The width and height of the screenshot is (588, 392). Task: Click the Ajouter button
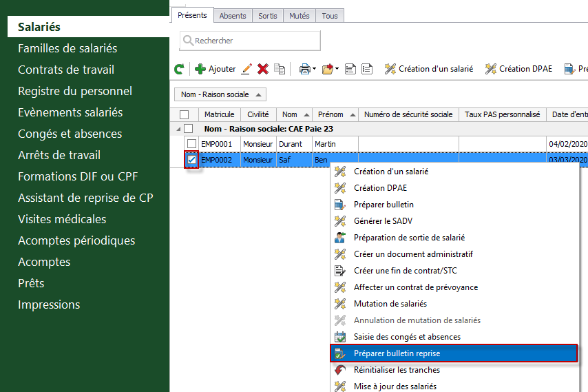[x=216, y=69]
